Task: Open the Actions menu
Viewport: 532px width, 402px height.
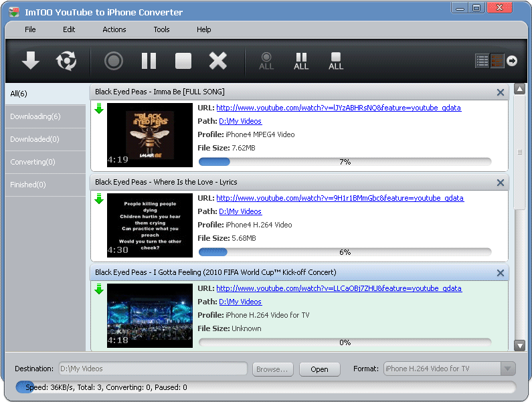Action: tap(114, 29)
